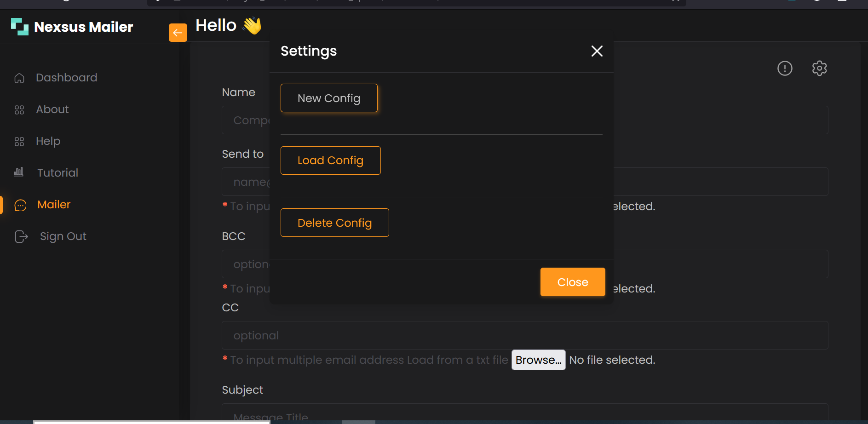The width and height of the screenshot is (868, 424).
Task: Click the Nexsus Mailer logo icon
Action: coord(20,27)
